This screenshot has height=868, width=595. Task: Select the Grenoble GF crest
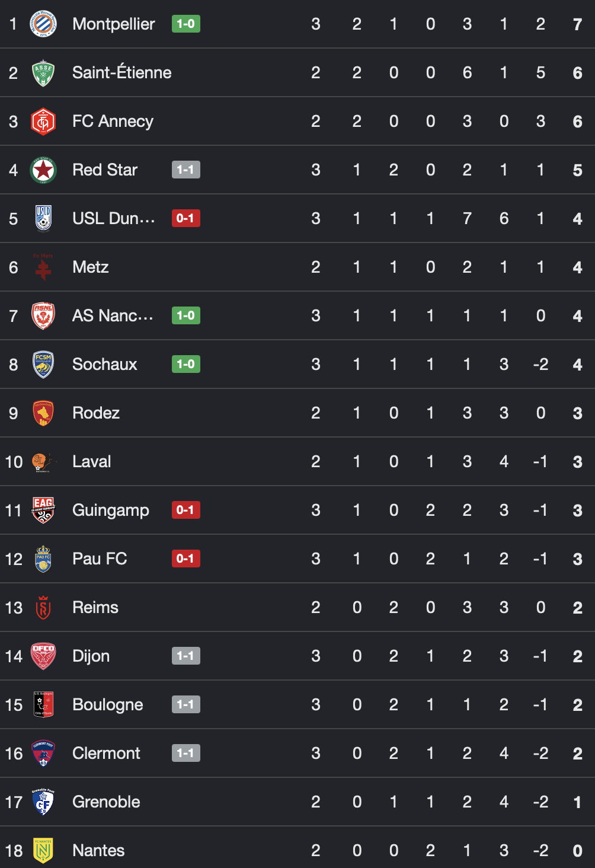click(43, 802)
